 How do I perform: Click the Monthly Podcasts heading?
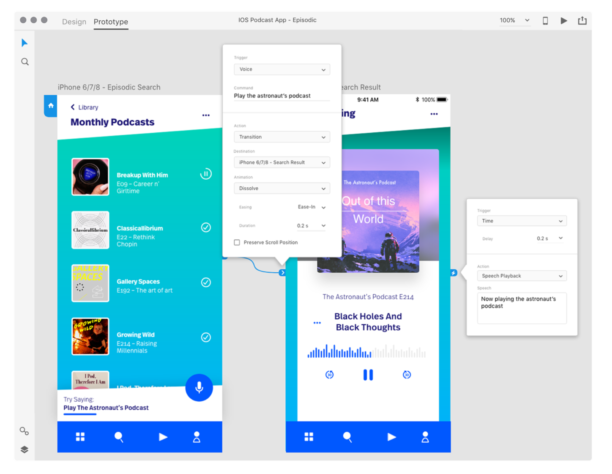112,122
